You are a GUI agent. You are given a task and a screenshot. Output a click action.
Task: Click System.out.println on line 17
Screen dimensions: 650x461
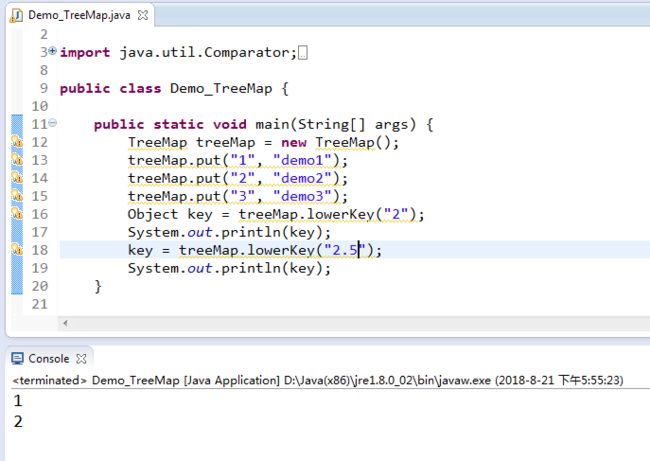click(x=204, y=232)
